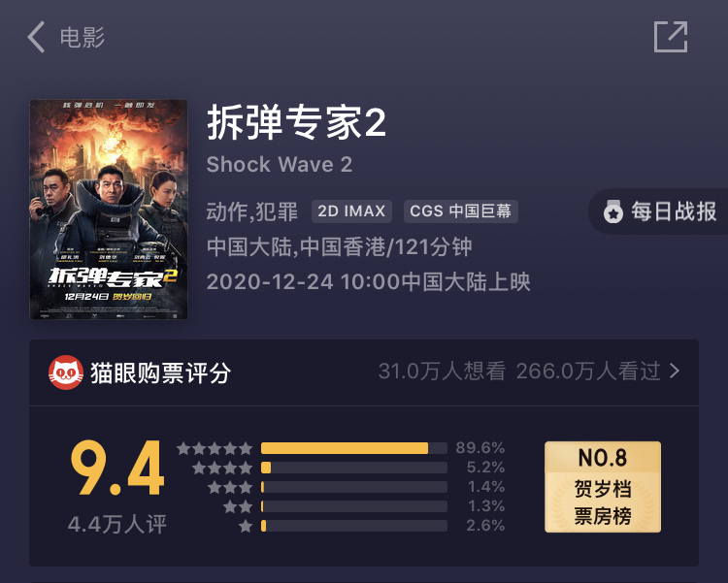Viewport: 728px width, 583px height.
Task: Tap the 4.4万人评 review count
Action: (117, 525)
